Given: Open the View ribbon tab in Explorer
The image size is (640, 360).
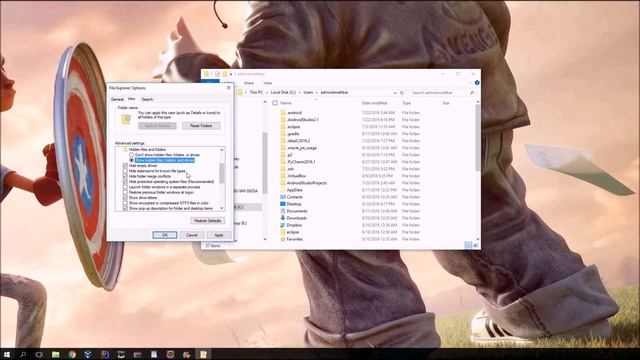Looking at the screenshot, I should point(267,83).
